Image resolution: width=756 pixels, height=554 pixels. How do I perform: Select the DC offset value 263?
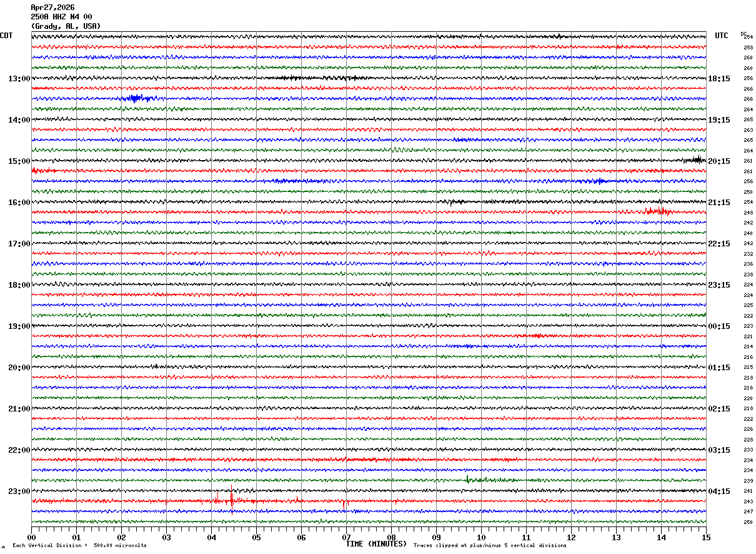[748, 130]
